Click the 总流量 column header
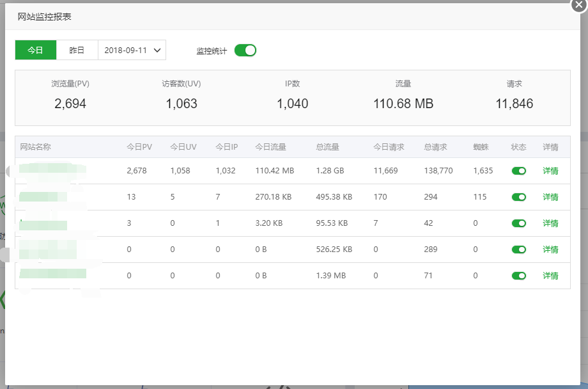 click(327, 147)
